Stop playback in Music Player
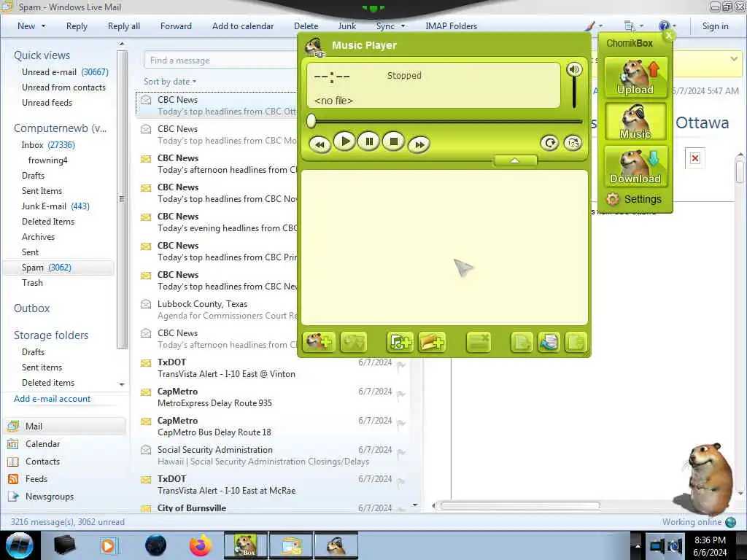Image resolution: width=747 pixels, height=560 pixels. [393, 141]
